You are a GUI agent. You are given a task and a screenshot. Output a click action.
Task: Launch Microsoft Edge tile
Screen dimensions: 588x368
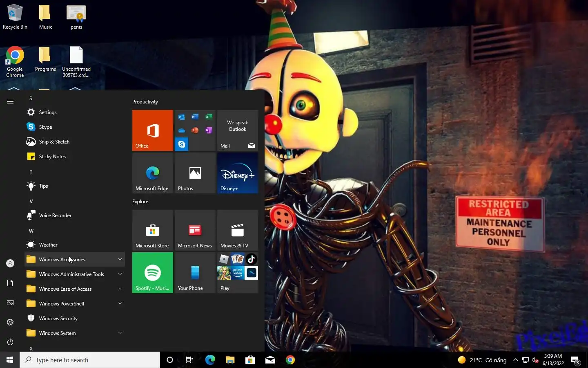point(153,173)
